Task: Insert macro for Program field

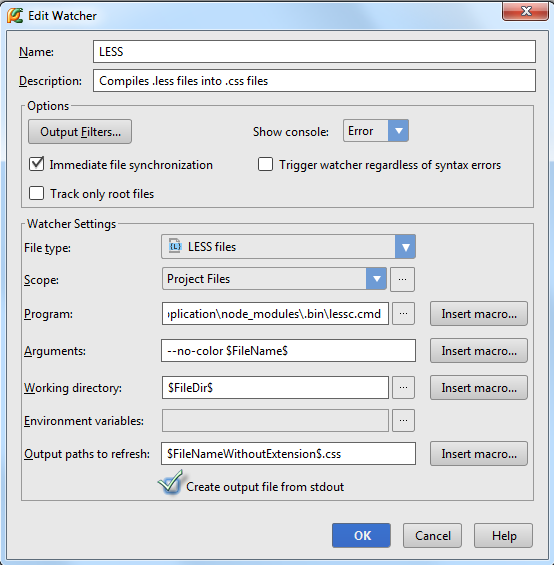Action: point(479,314)
